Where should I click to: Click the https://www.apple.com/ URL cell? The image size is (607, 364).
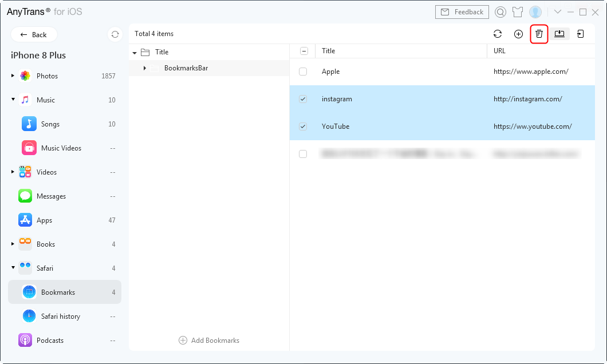click(x=531, y=72)
